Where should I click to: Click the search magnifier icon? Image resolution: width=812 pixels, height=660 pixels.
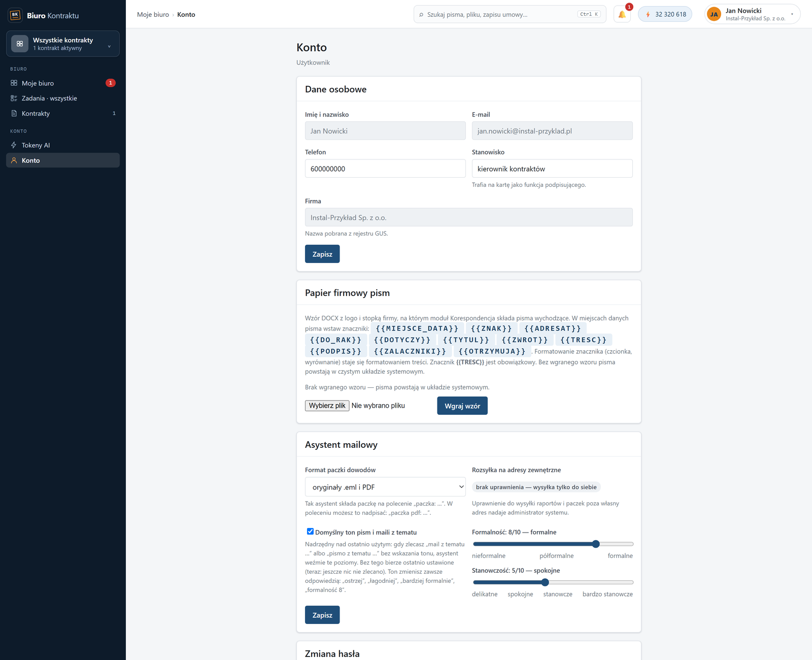tap(421, 15)
